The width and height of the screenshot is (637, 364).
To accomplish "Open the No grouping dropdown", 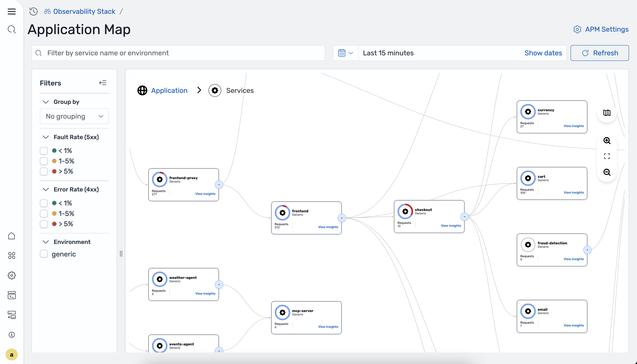I will (x=74, y=116).
